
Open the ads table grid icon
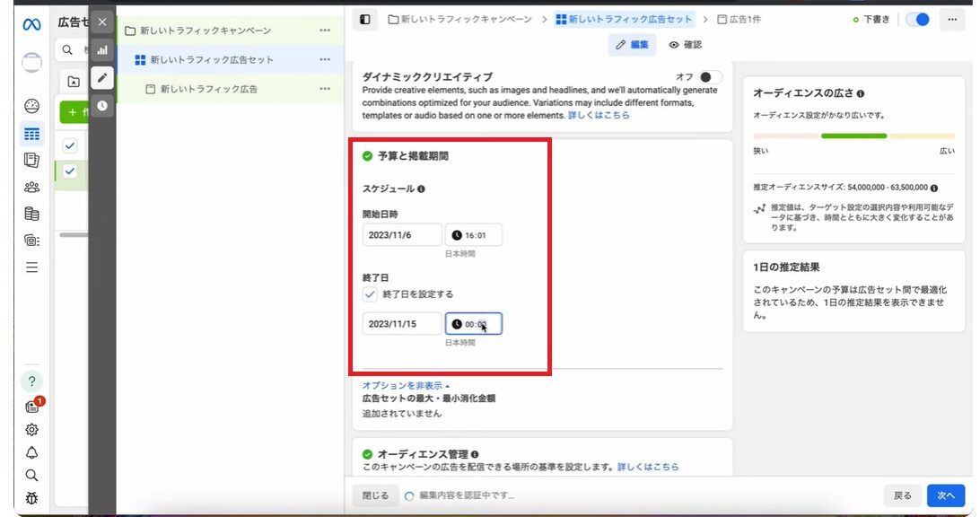pyautogui.click(x=32, y=134)
